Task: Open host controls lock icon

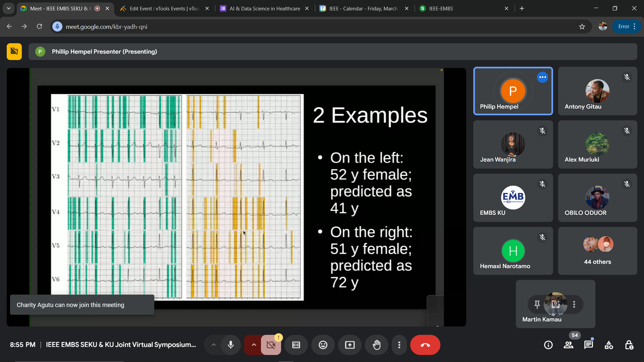Action: pos(629,345)
